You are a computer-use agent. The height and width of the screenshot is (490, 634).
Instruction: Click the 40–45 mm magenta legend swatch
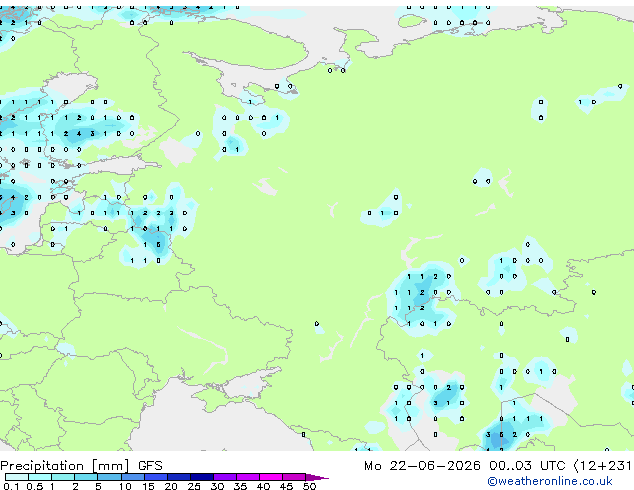point(271,477)
